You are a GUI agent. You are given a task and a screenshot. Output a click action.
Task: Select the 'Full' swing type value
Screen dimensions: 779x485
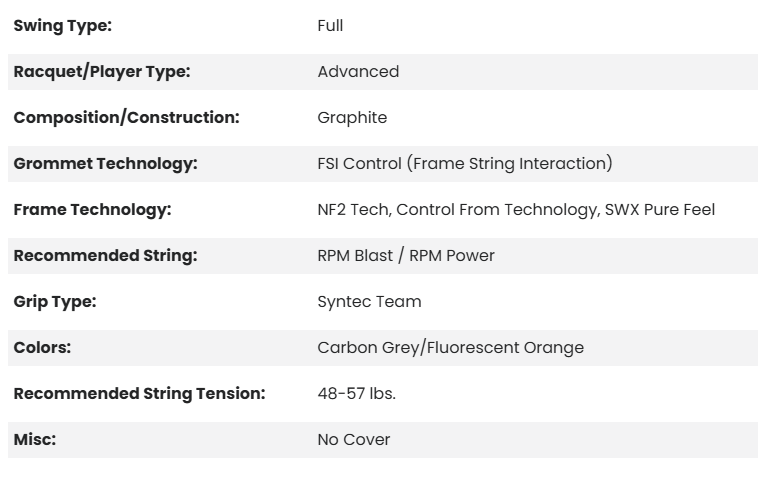pyautogui.click(x=330, y=26)
